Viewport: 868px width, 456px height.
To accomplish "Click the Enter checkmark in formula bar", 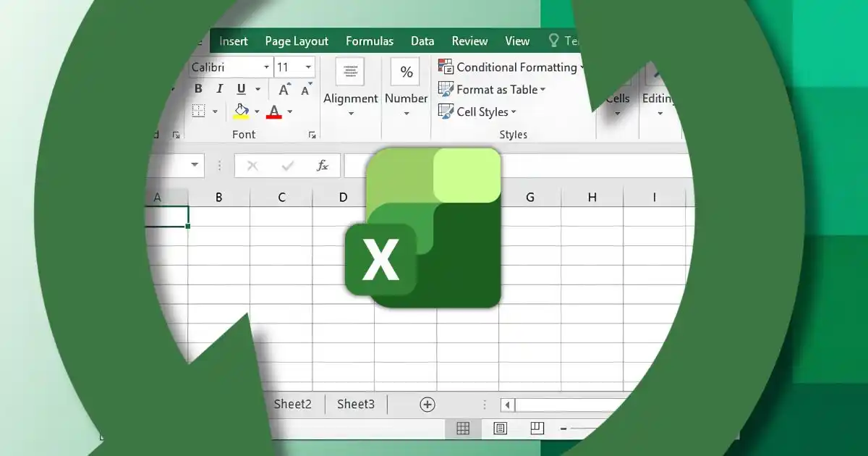I will pos(288,166).
